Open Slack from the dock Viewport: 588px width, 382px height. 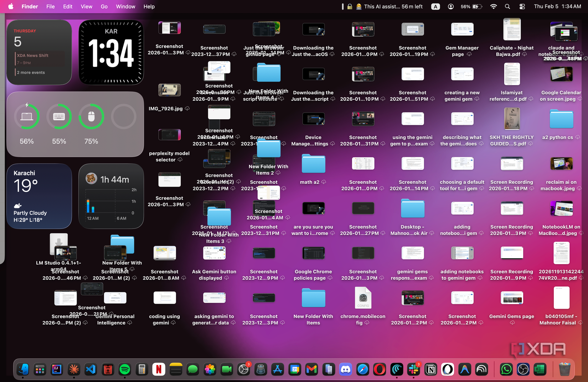pos(414,370)
